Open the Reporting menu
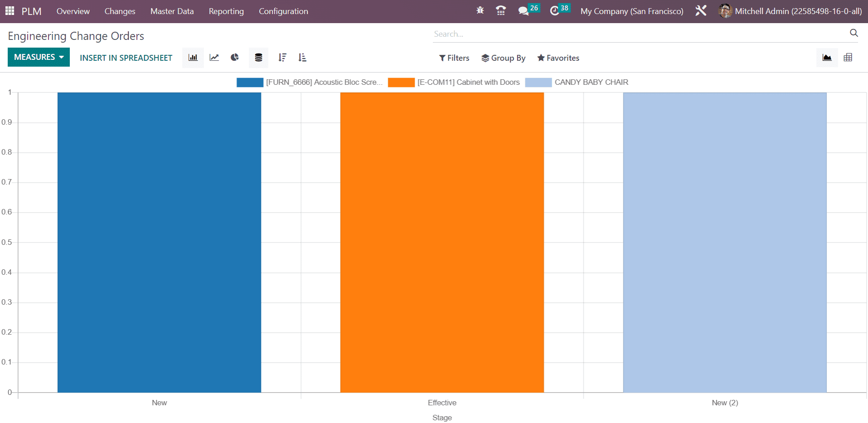Viewport: 868px width, 423px height. [226, 11]
